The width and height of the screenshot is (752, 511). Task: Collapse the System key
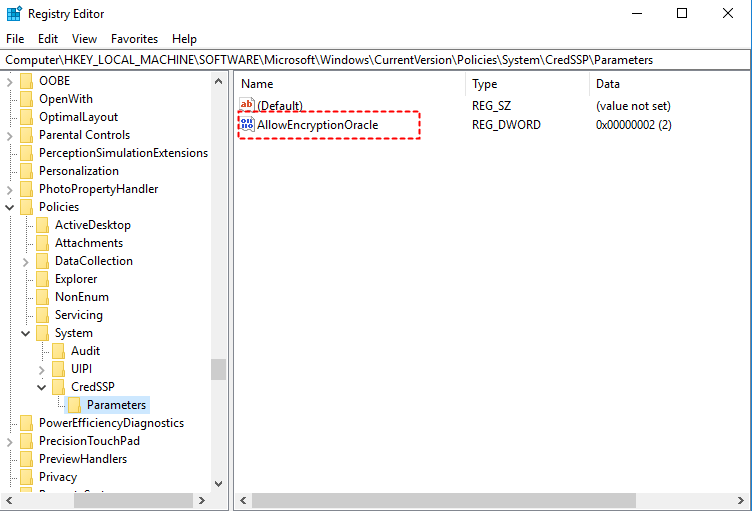click(25, 333)
